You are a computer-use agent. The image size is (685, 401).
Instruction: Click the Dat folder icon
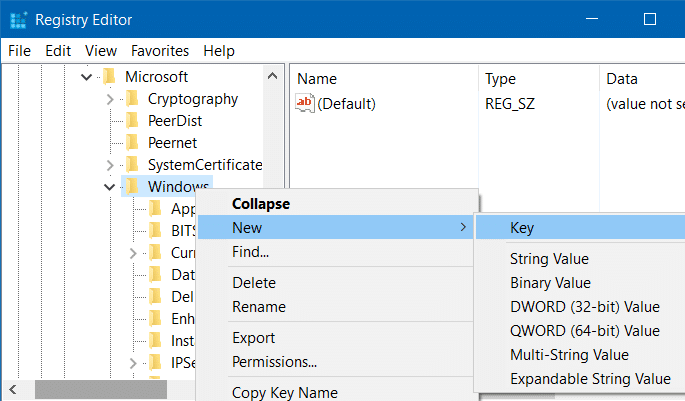coord(156,275)
